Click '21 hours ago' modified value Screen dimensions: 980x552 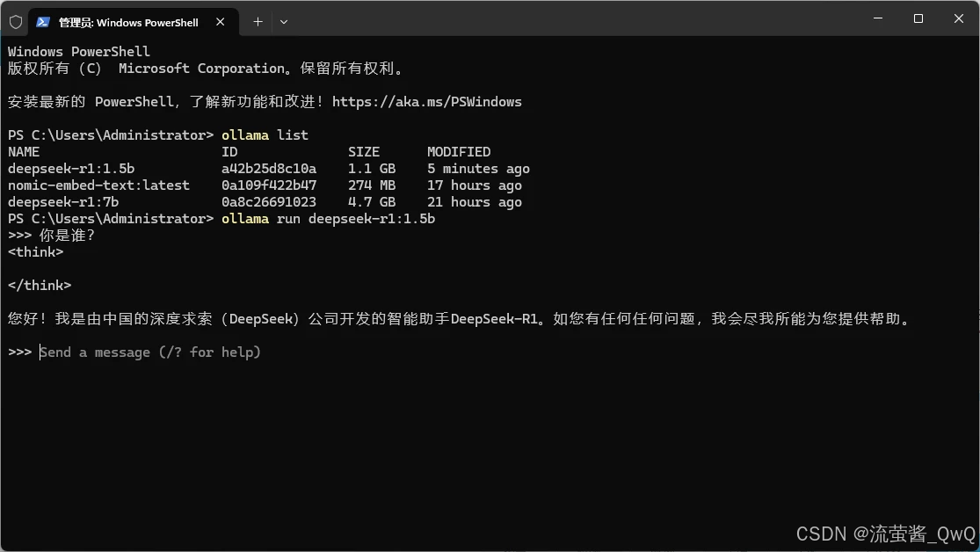pyautogui.click(x=475, y=202)
